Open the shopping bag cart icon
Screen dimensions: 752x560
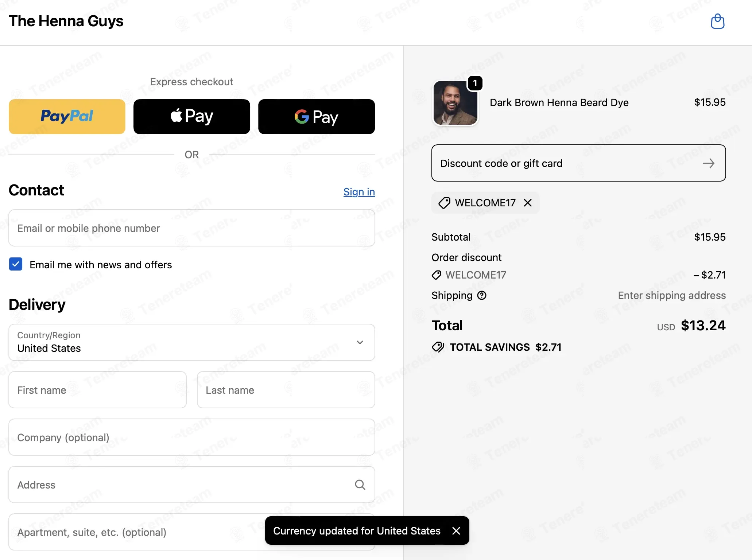(717, 21)
